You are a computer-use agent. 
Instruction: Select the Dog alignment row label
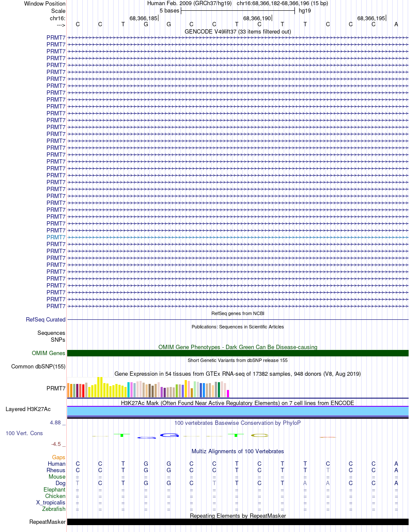(60, 483)
